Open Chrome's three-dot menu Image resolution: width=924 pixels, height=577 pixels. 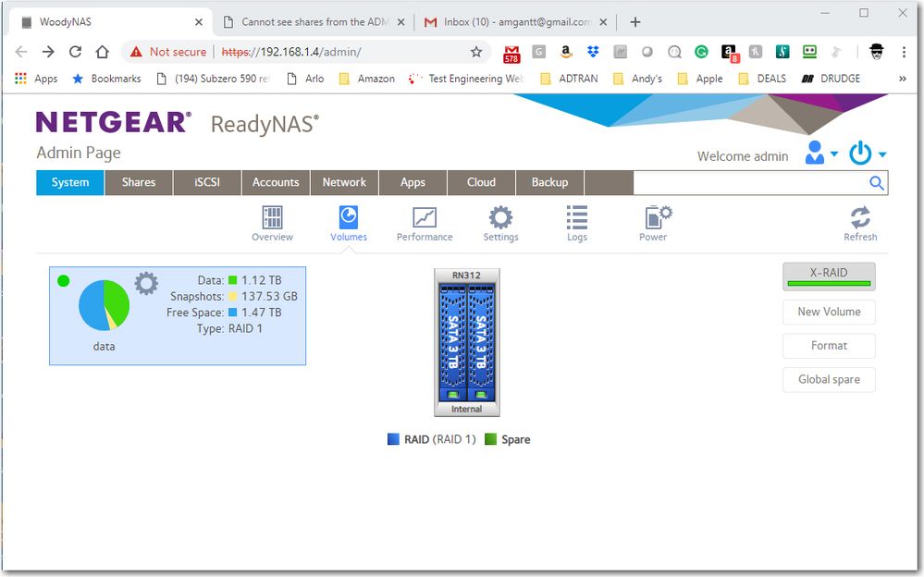click(x=904, y=53)
